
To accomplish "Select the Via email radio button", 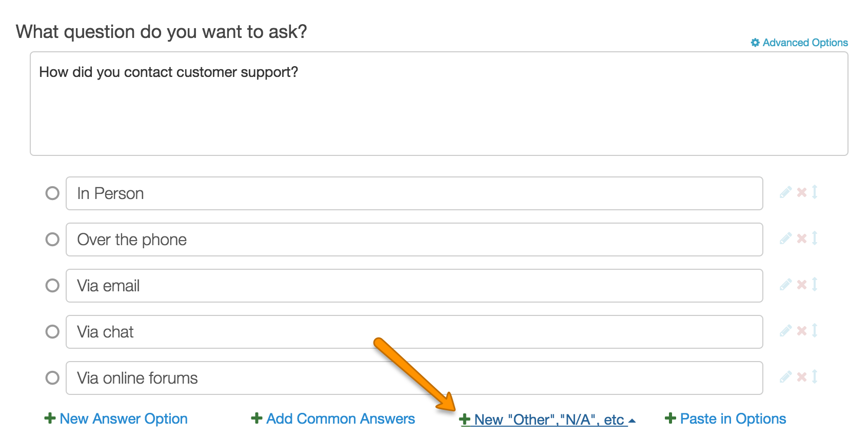I will (x=52, y=286).
